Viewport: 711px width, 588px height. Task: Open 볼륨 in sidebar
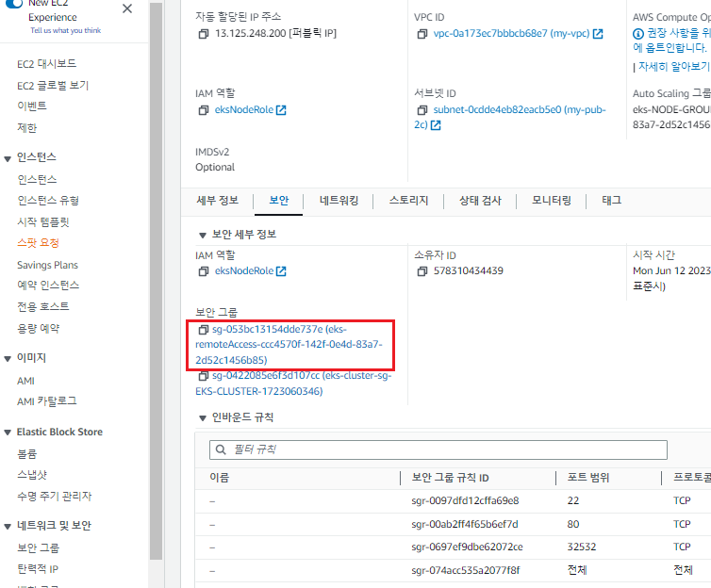[26, 454]
